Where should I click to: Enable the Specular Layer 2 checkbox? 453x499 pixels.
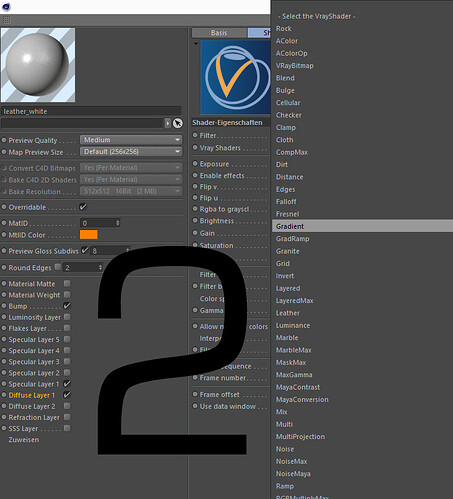click(67, 372)
